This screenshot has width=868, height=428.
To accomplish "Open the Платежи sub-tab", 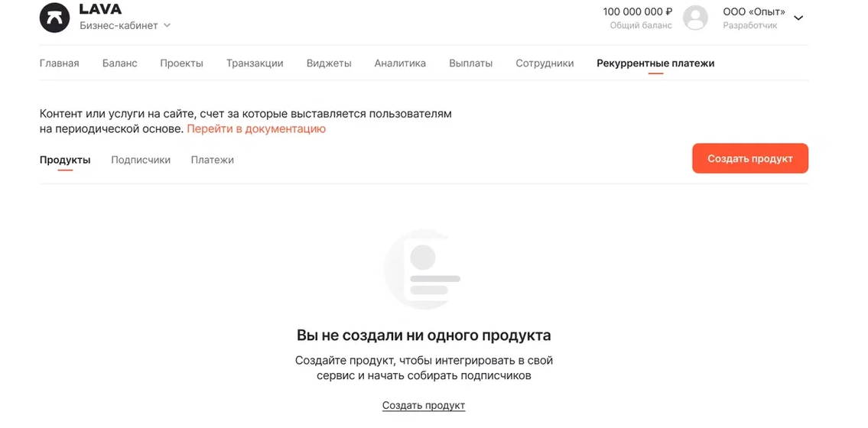I will 213,160.
